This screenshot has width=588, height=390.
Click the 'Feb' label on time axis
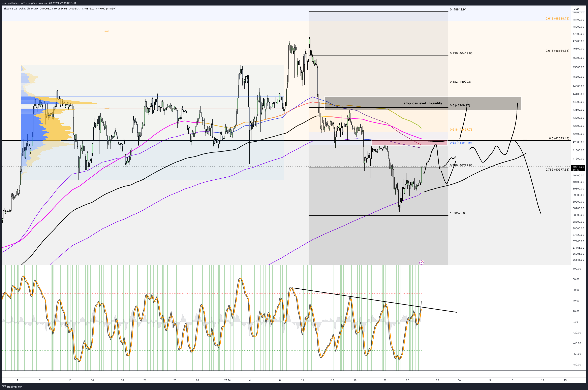coord(460,380)
